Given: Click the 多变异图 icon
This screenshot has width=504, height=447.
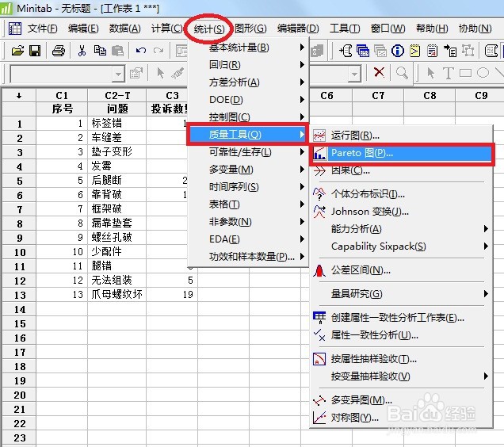Looking at the screenshot, I should (319, 400).
